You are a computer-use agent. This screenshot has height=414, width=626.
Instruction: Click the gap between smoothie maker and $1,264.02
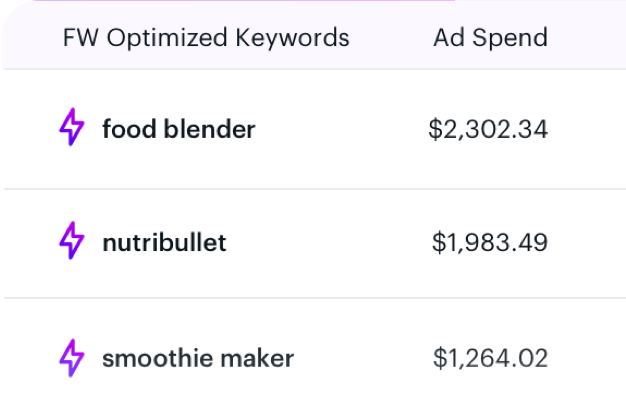click(363, 358)
